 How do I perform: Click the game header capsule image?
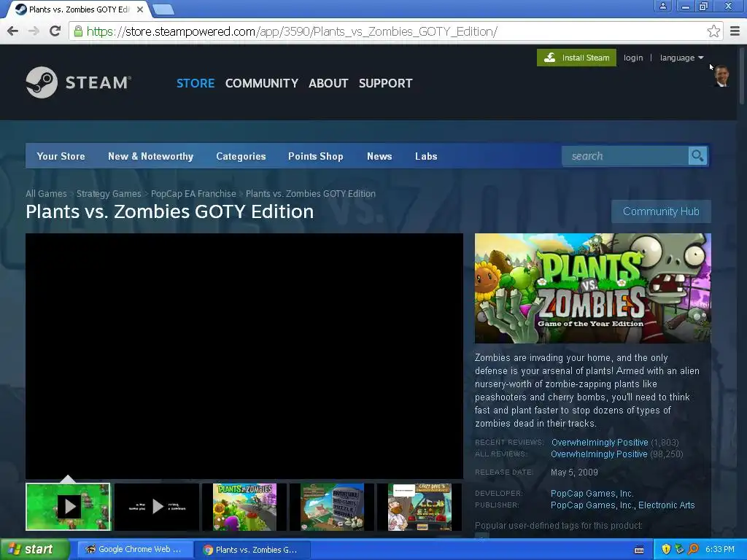point(592,288)
